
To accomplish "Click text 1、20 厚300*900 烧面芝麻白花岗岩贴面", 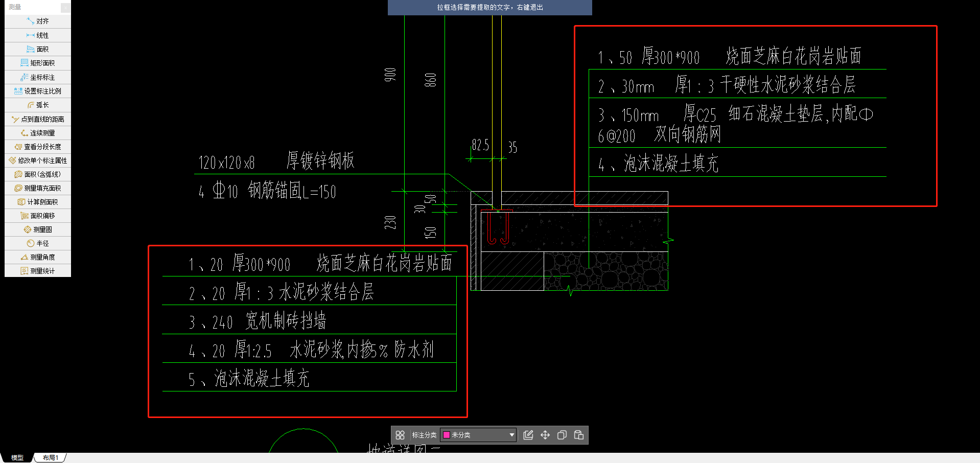I will point(320,263).
